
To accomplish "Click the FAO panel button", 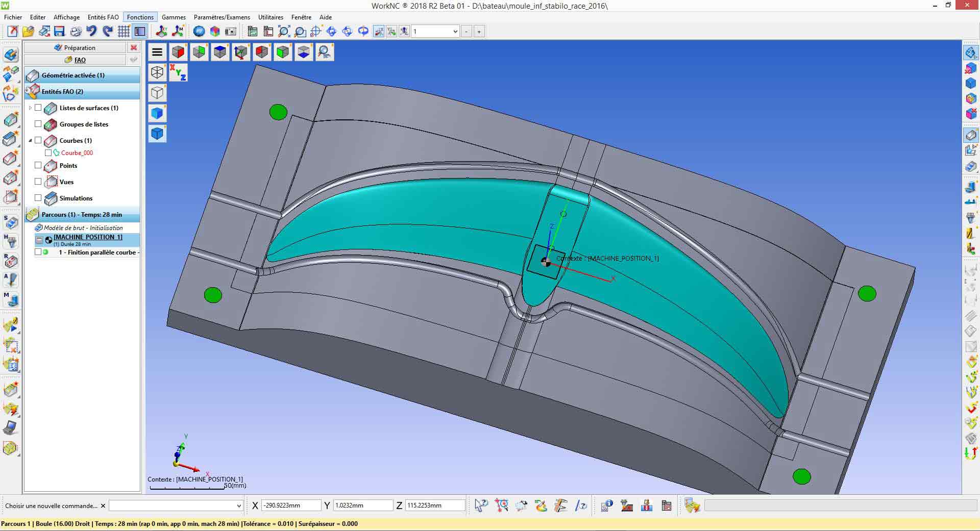I will click(x=75, y=60).
